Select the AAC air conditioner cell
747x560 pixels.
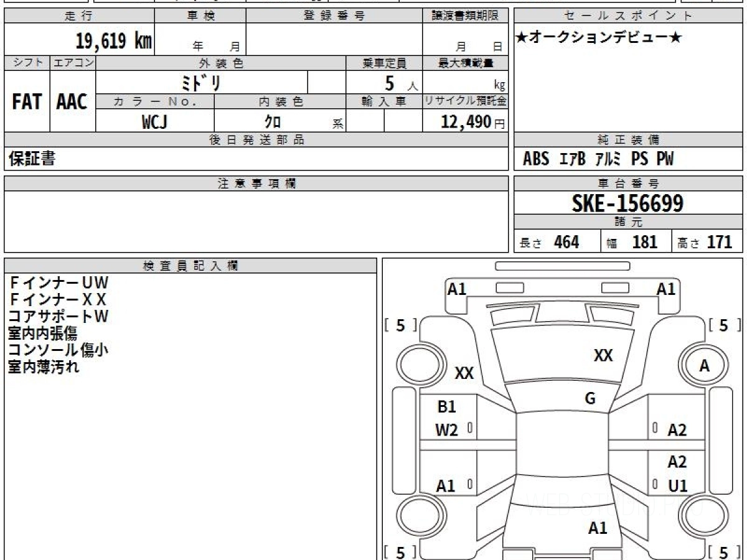72,102
